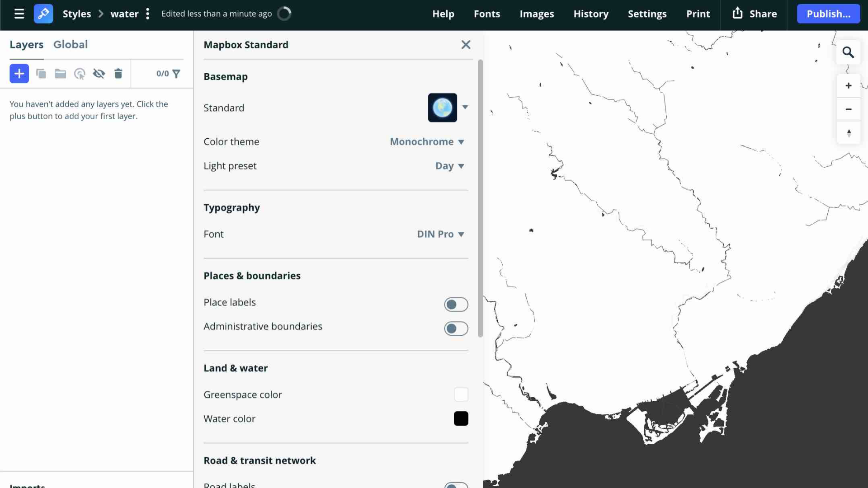Click the blue Add Layer plus icon
Viewport: 868px width, 488px height.
pyautogui.click(x=19, y=73)
